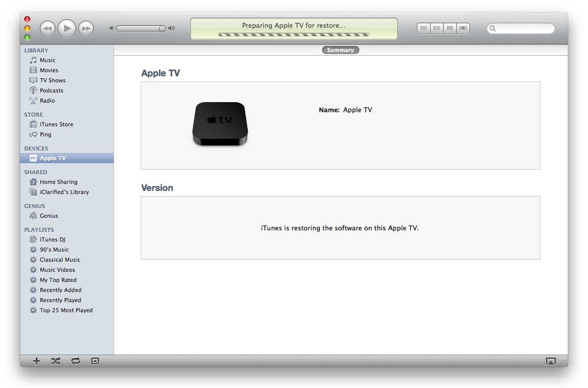Screen dimensions: 588x388
Task: Click the AirPlay icon
Action: tap(551, 361)
